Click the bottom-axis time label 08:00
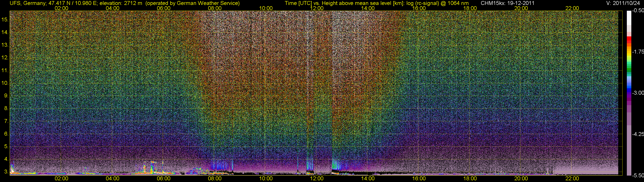 point(215,179)
